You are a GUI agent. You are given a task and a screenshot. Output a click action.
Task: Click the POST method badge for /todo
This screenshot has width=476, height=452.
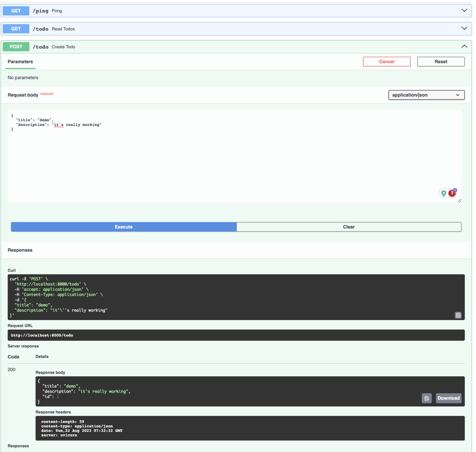tap(16, 47)
